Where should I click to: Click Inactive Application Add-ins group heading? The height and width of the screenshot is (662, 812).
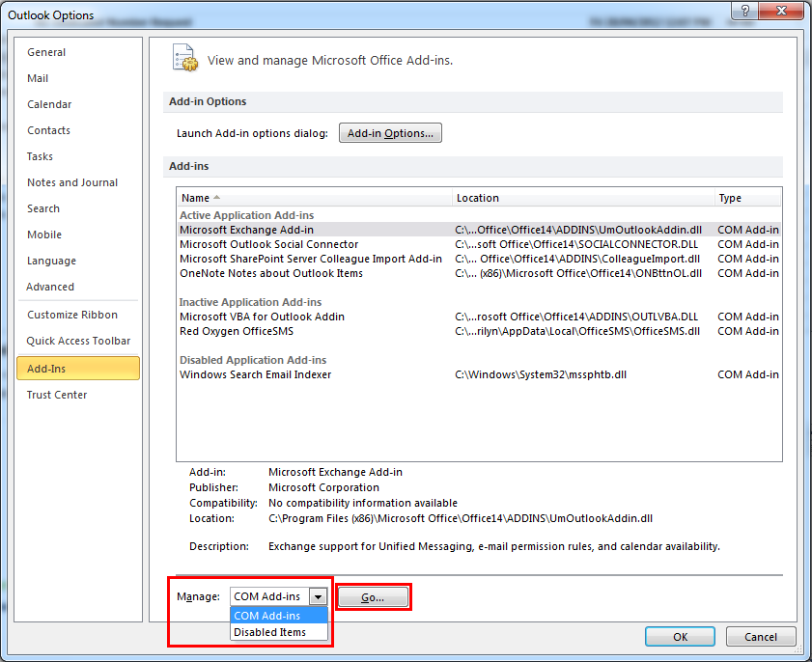point(250,302)
